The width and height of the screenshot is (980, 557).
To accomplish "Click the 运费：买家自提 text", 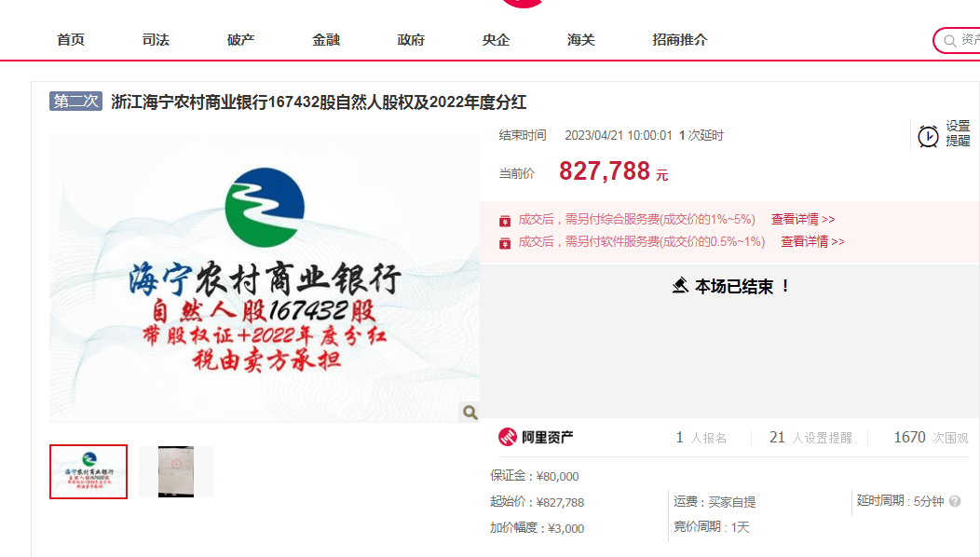I will 715,502.
